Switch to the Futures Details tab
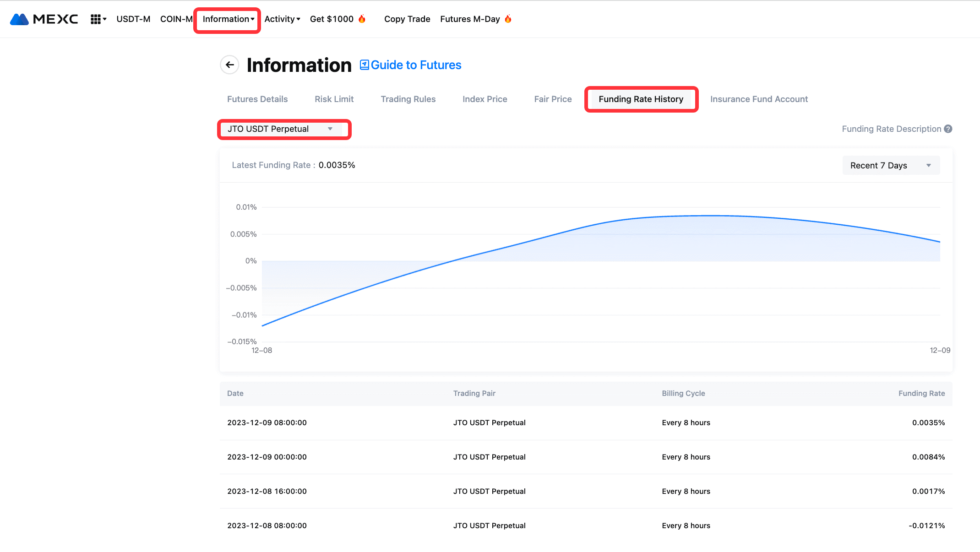The height and width of the screenshot is (552, 980). pyautogui.click(x=257, y=99)
